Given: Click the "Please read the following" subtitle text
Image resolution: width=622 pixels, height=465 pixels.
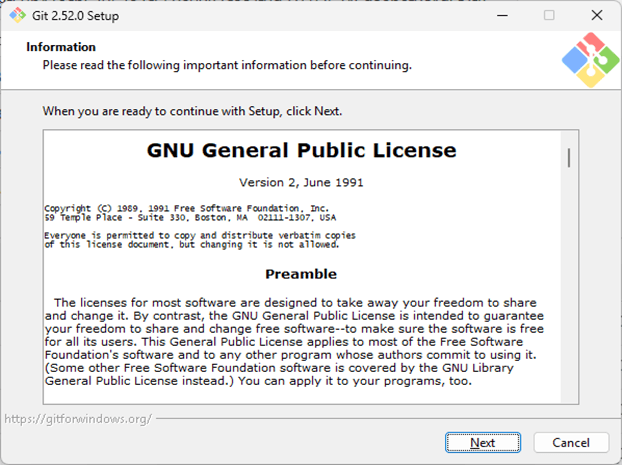Looking at the screenshot, I should pos(226,65).
